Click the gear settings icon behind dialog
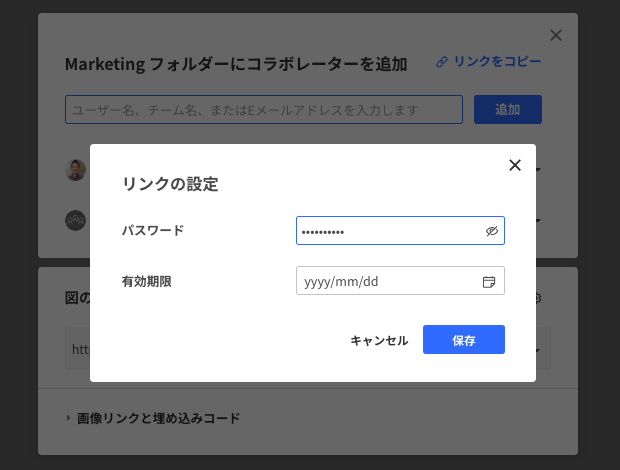The image size is (620, 470). point(539,297)
